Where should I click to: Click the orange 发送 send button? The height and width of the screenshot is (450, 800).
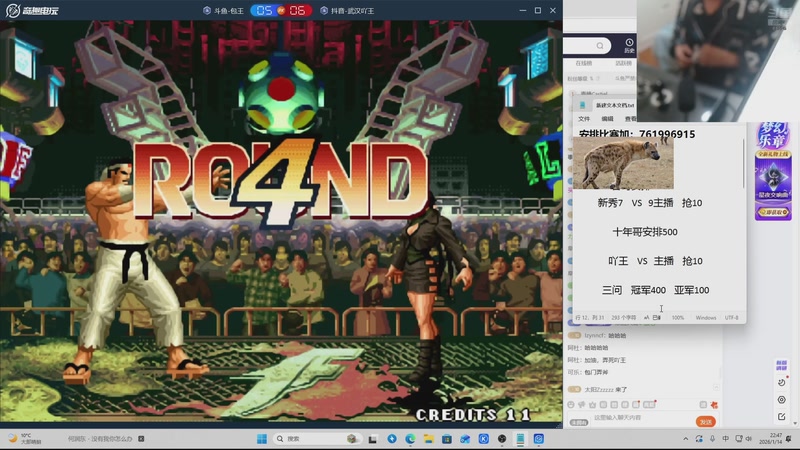(706, 422)
